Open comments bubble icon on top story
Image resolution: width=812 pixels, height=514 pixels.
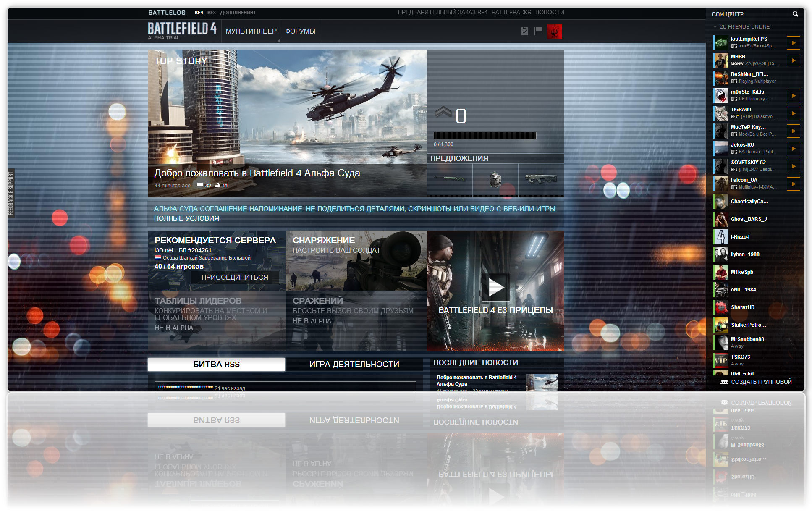pyautogui.click(x=200, y=185)
